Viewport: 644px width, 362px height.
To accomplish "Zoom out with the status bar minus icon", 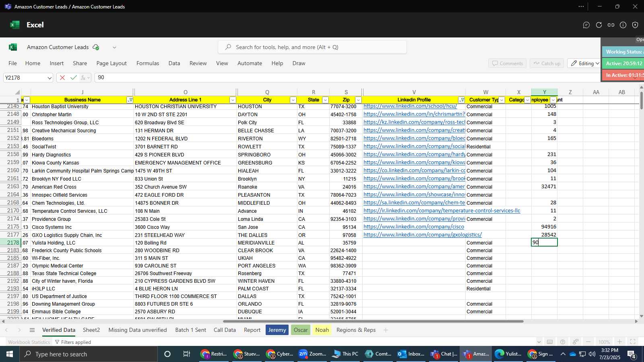I will click(588, 342).
